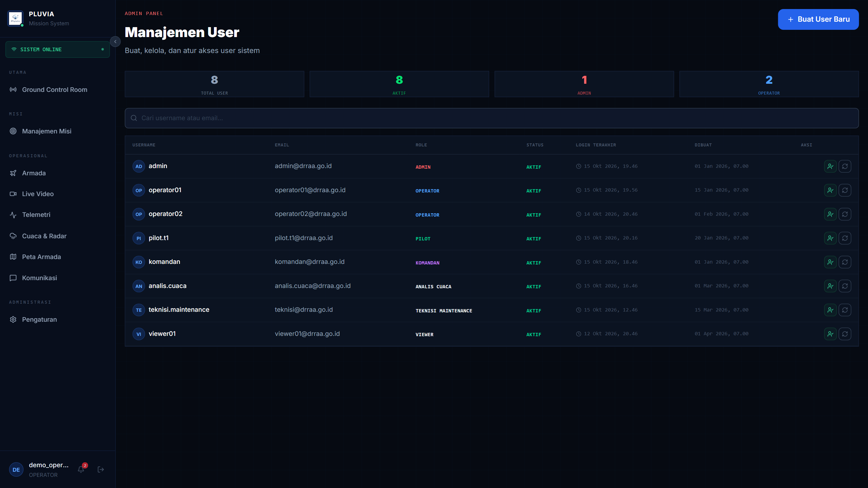Toggle user status for teknisi.maintenance
This screenshot has height=488, width=868.
(830, 310)
